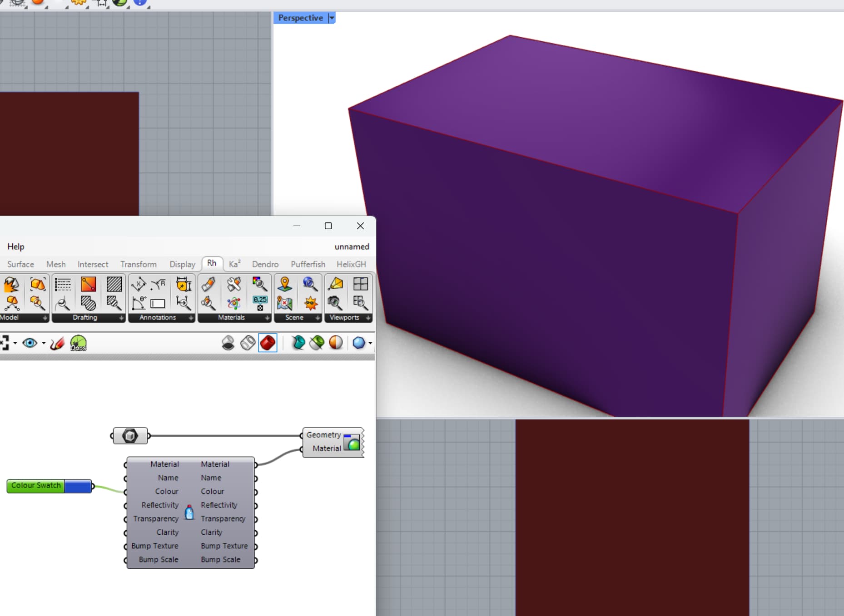
Task: Click the location pin Scene icon
Action: click(x=285, y=284)
